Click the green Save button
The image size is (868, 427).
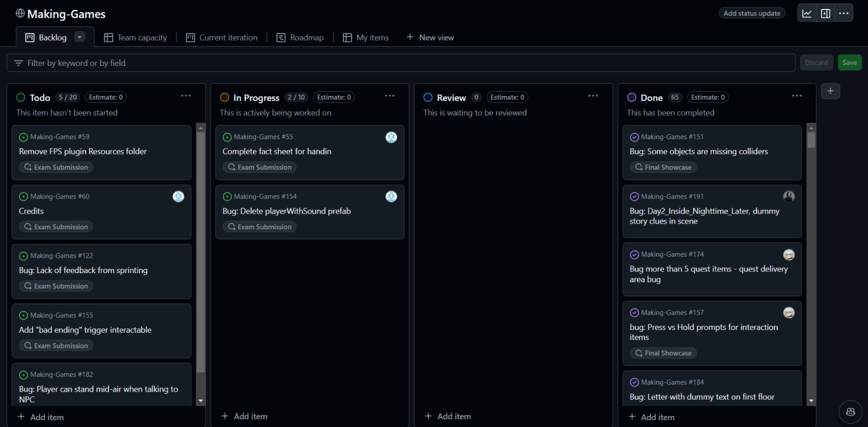pos(849,63)
